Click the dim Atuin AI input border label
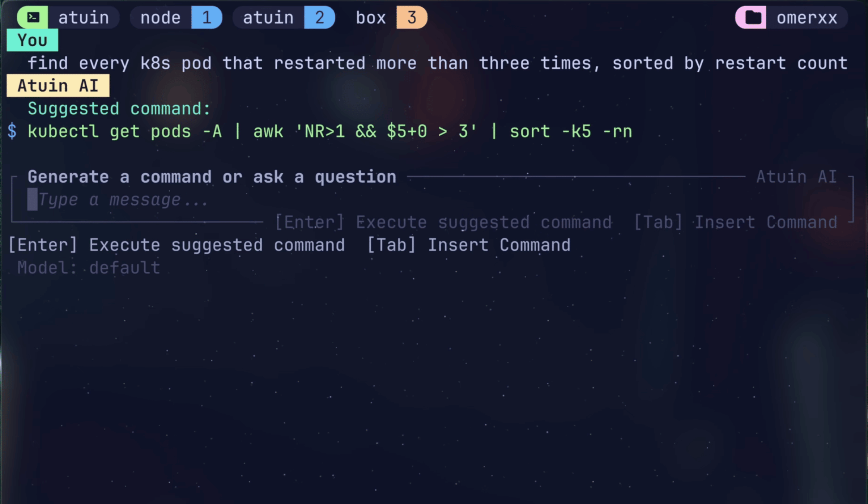This screenshot has height=504, width=868. [797, 177]
